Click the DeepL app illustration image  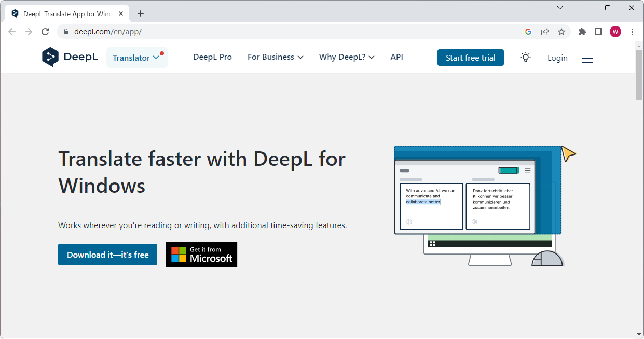(x=485, y=206)
